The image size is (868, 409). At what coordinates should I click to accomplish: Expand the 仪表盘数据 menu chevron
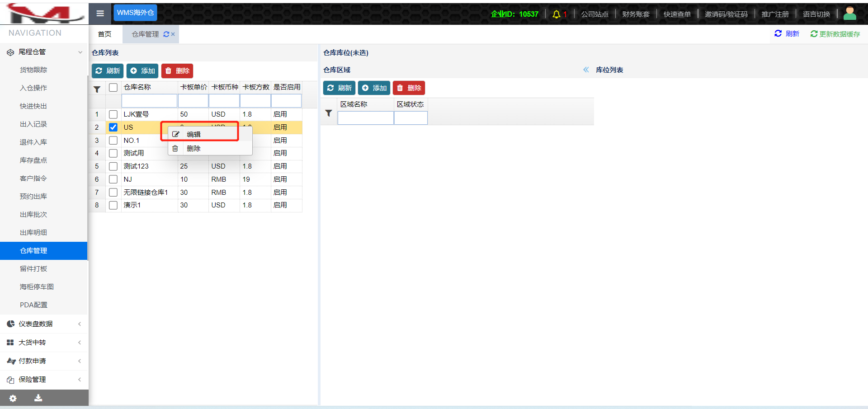[80, 324]
